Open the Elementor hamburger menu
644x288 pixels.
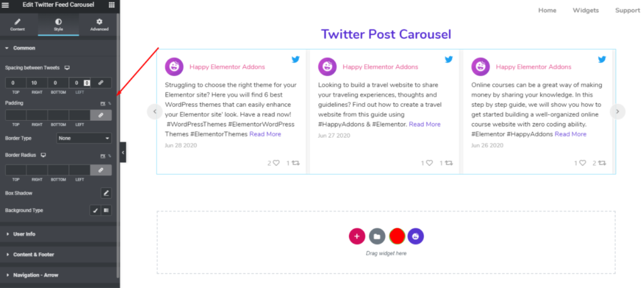pos(5,5)
